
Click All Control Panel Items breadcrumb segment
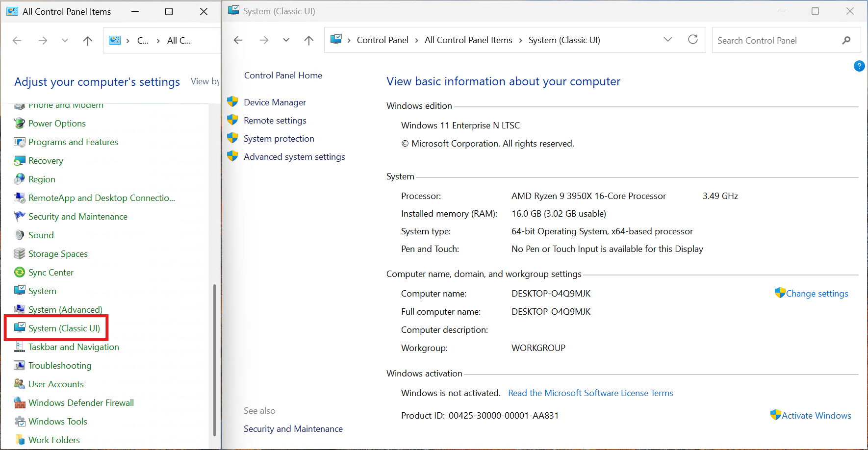468,40
